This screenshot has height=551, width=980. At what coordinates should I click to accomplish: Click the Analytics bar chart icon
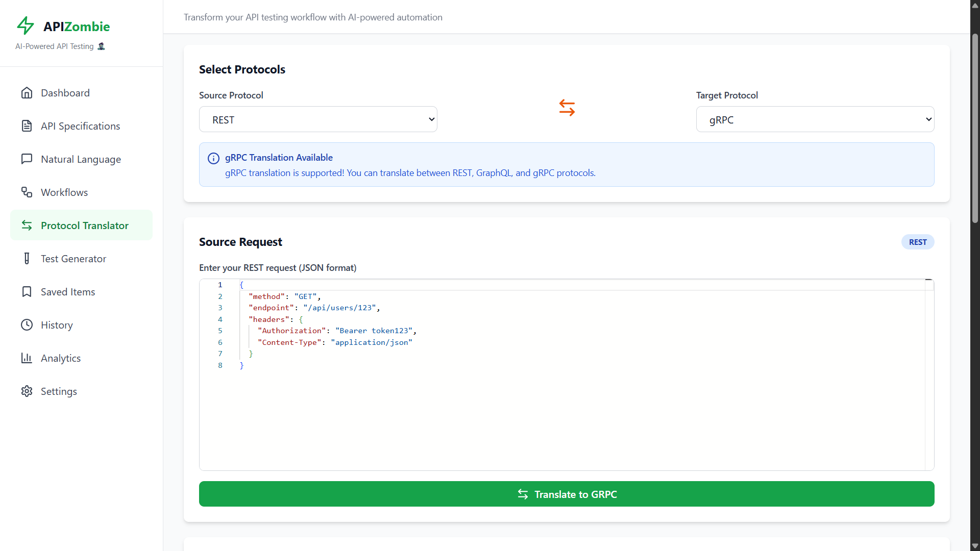coord(27,358)
